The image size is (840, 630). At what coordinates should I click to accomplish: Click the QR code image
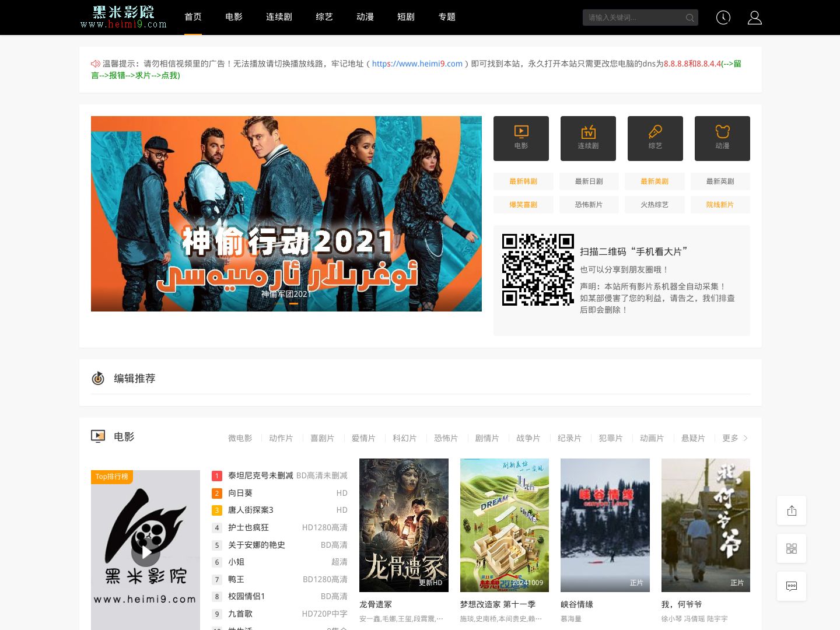click(538, 269)
